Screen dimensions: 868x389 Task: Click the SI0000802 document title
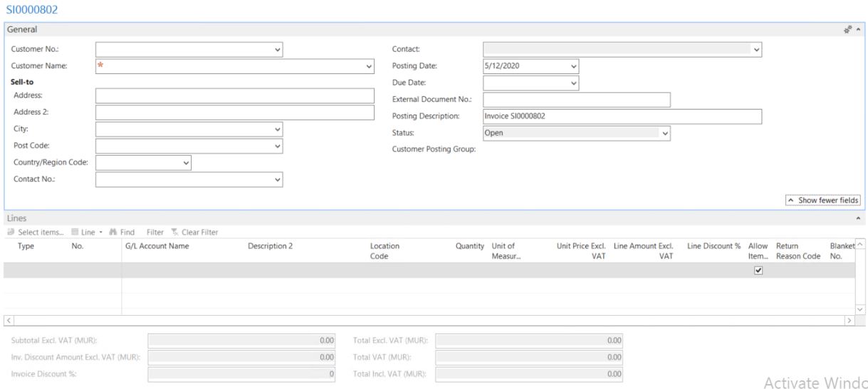32,10
